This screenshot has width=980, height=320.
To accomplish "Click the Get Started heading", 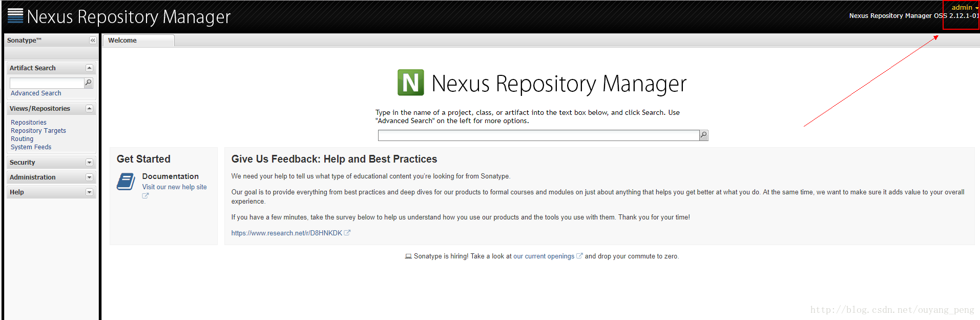I will click(143, 159).
